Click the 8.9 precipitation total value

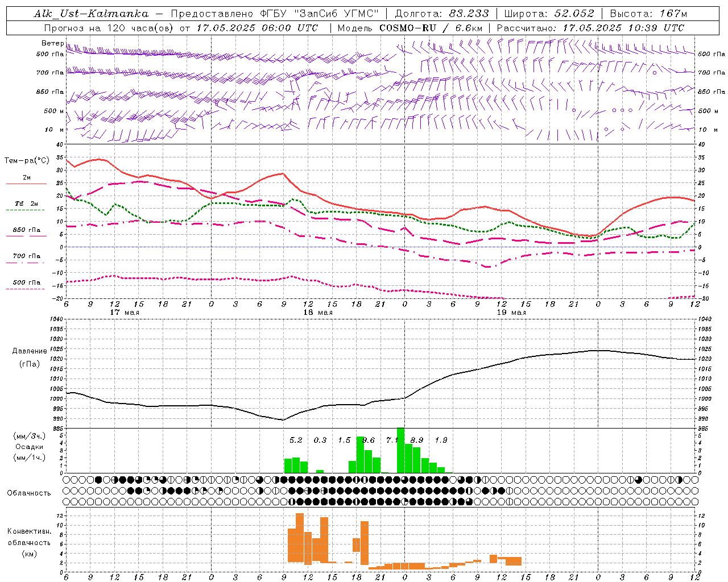[417, 440]
